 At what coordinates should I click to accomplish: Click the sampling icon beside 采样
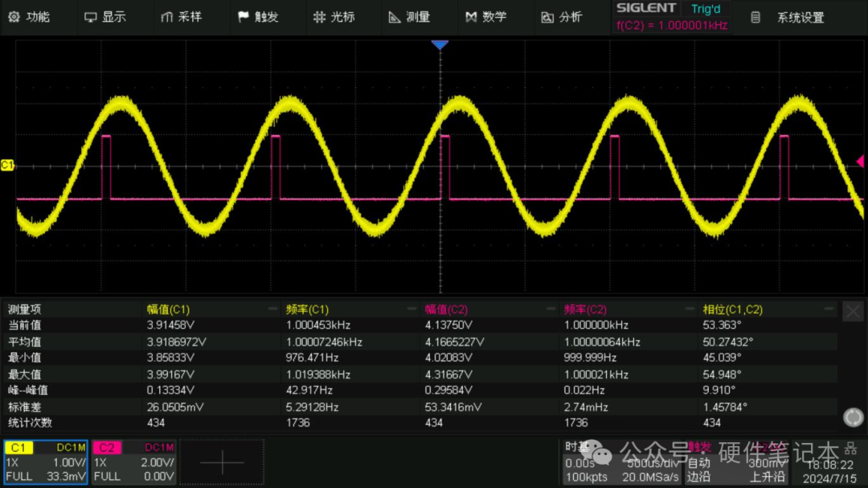tap(166, 17)
